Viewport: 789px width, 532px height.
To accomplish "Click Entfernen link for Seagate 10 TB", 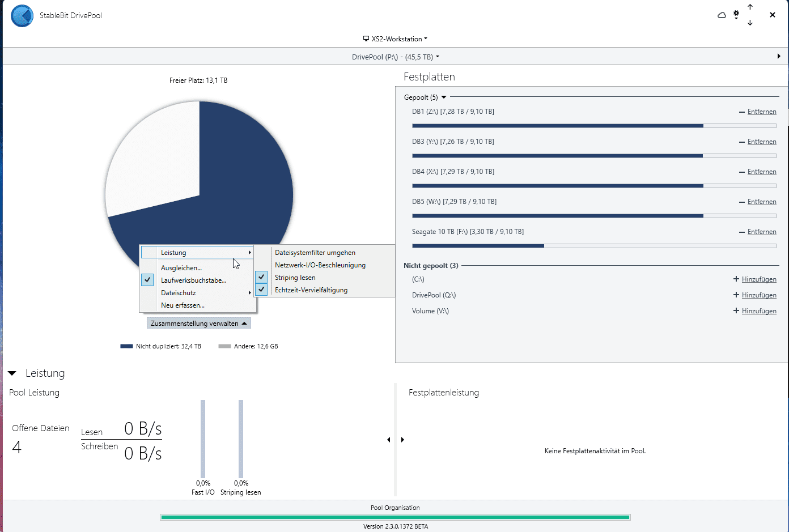I will coord(762,232).
